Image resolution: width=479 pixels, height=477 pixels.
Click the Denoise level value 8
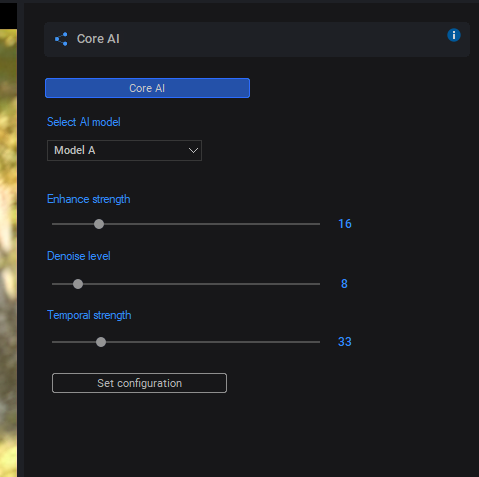344,284
